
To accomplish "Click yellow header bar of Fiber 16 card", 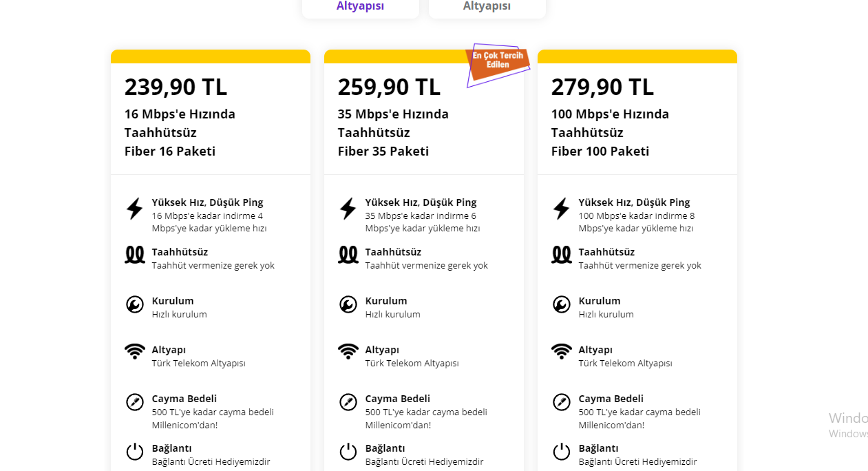I will tap(210, 56).
